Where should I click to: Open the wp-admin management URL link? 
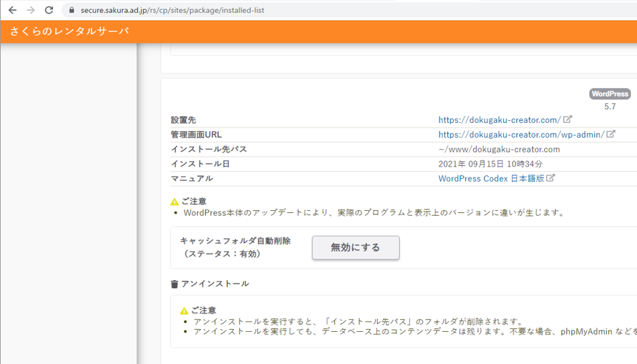pyautogui.click(x=521, y=134)
